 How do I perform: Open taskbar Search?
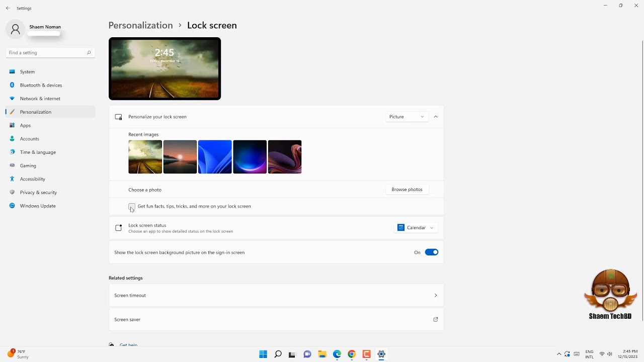tap(278, 354)
